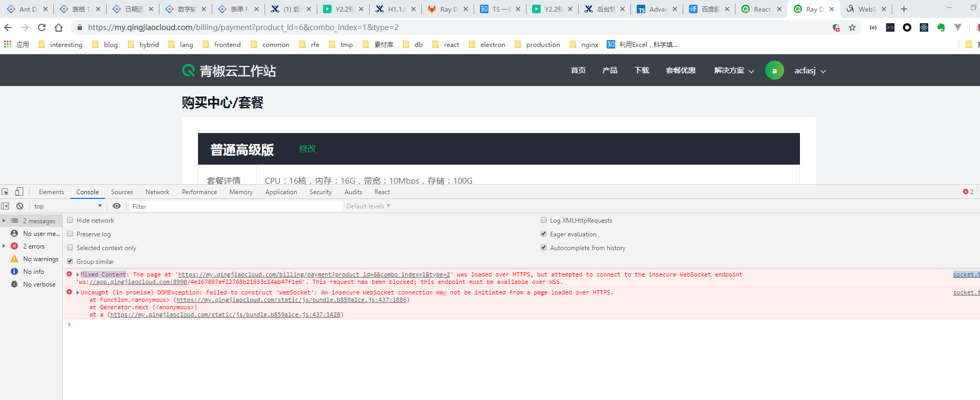
Task: Enable the Hide network checkbox
Action: pyautogui.click(x=70, y=220)
